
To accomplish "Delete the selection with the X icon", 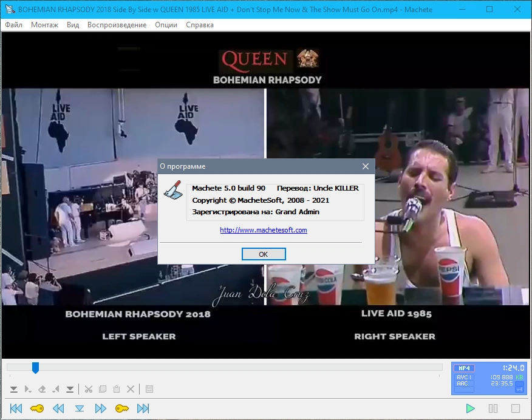I will point(131,389).
